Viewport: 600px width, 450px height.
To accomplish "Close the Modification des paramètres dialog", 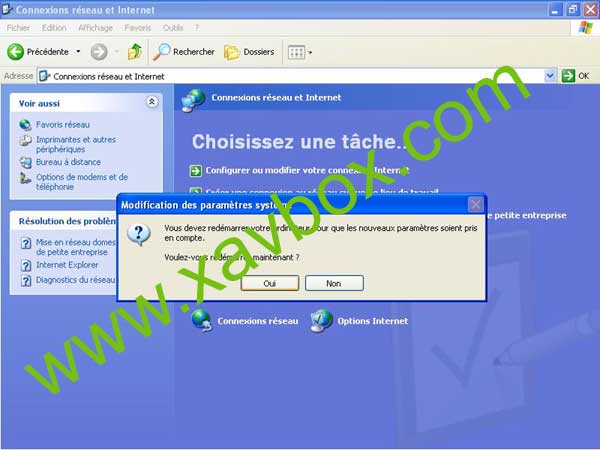I will click(x=476, y=205).
